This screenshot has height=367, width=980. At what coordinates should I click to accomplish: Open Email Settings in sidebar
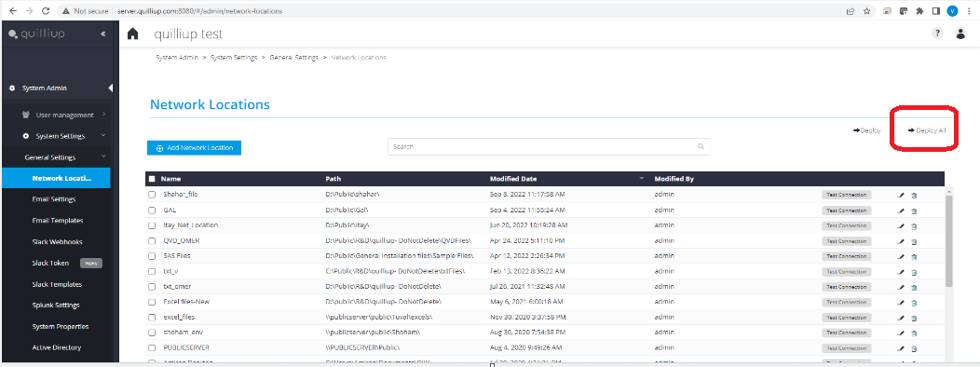click(54, 199)
